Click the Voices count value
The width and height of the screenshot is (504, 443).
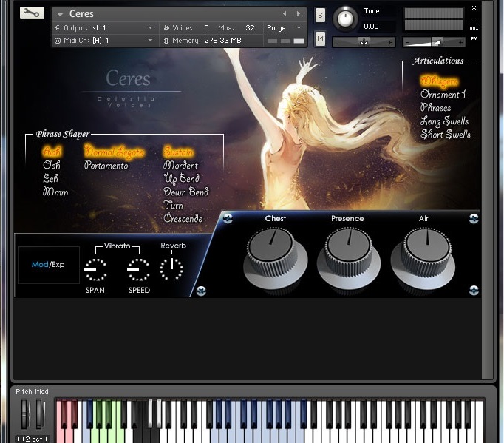tap(206, 28)
